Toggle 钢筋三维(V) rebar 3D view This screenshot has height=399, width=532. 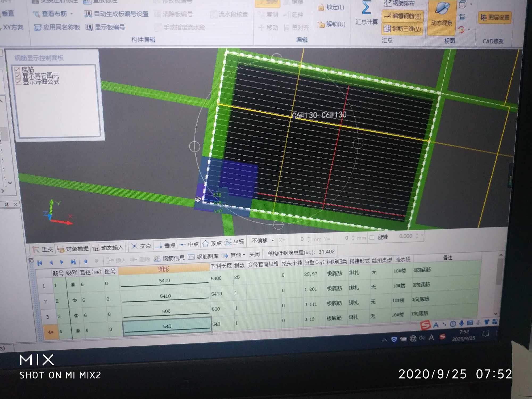pos(402,29)
